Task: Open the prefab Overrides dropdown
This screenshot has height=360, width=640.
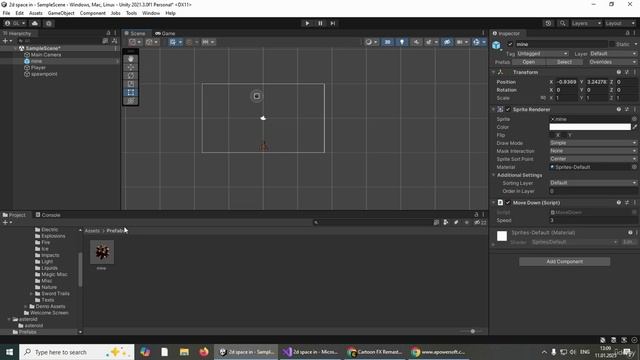Action: 612,62
